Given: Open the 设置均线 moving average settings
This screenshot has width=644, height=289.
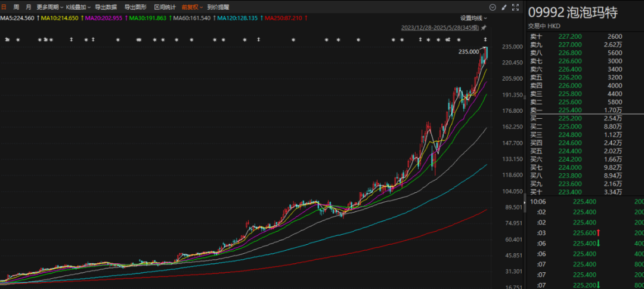Looking at the screenshot, I should 473,18.
